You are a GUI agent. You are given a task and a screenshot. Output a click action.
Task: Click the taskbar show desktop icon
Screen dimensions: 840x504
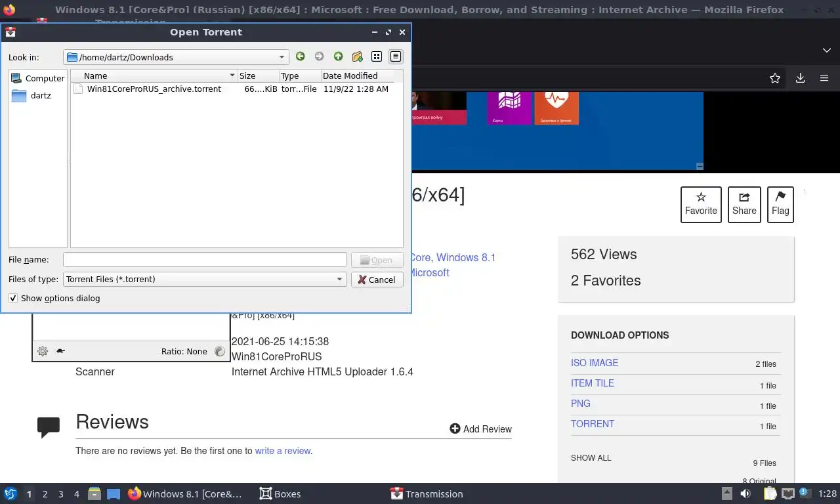[x=114, y=493]
